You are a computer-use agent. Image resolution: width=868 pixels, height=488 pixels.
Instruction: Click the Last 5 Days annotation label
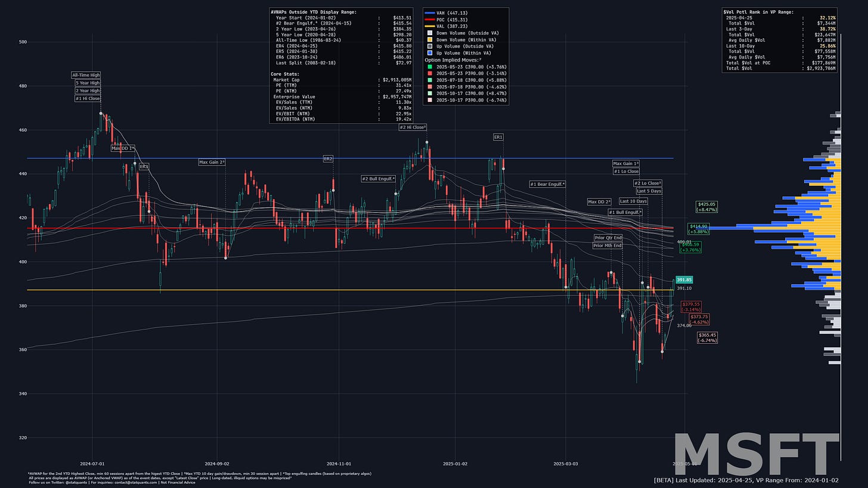[x=649, y=191]
